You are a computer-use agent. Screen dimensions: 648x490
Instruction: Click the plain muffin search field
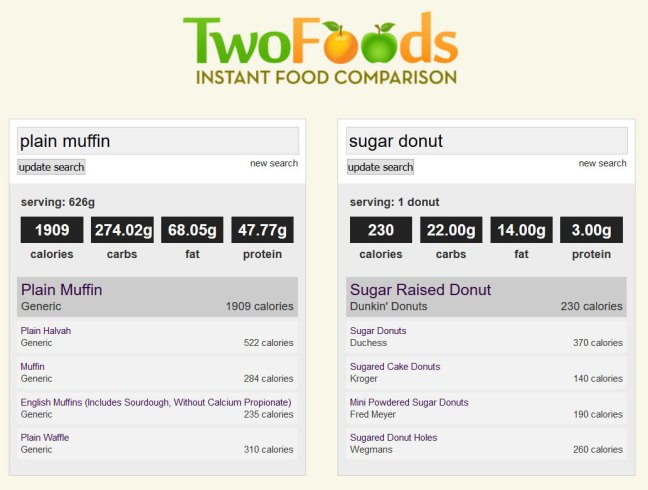pyautogui.click(x=158, y=141)
